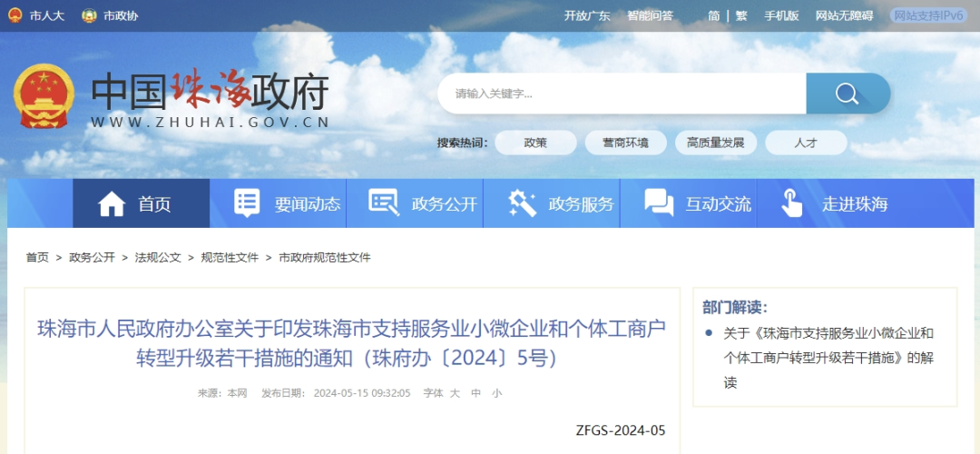Select the 人才 hot search term
Screen dimensions: 980x454
pyautogui.click(x=806, y=143)
